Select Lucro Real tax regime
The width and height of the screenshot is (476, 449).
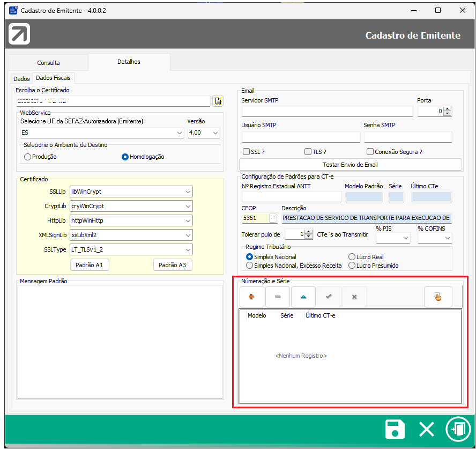(x=352, y=257)
